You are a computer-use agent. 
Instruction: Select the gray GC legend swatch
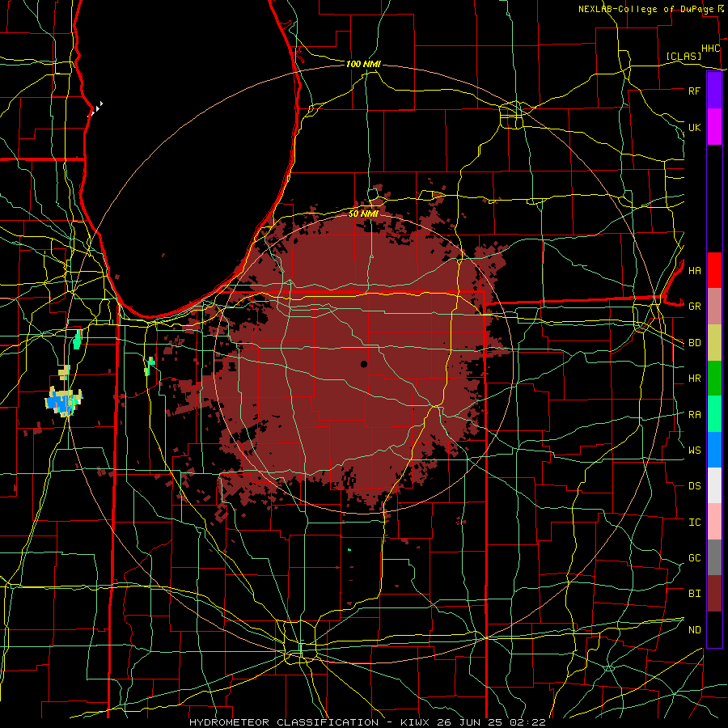pyautogui.click(x=714, y=557)
